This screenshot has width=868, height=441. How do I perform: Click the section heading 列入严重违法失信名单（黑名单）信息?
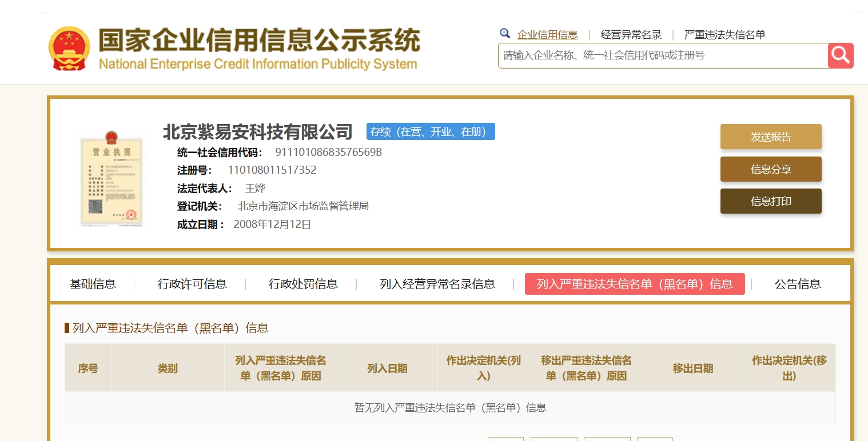click(170, 328)
